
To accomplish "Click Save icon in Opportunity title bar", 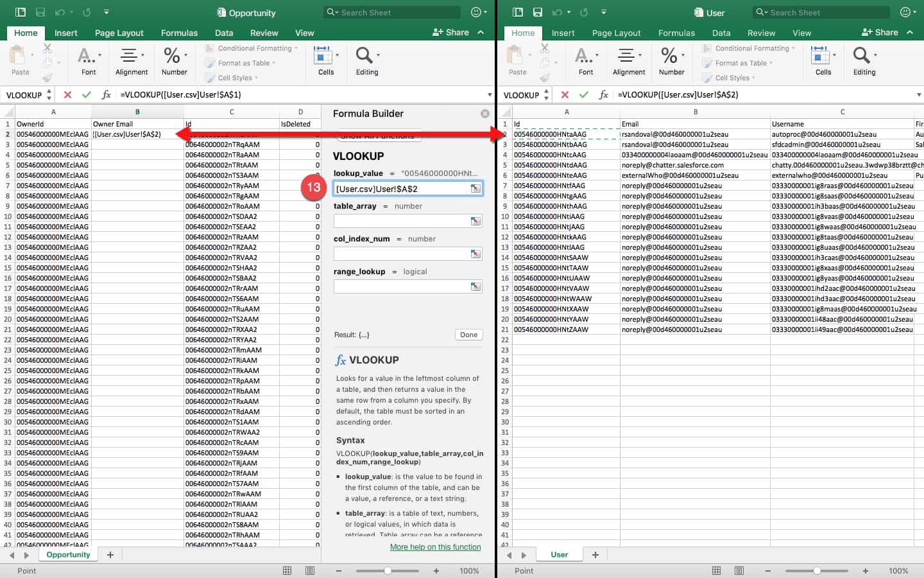I will point(40,12).
